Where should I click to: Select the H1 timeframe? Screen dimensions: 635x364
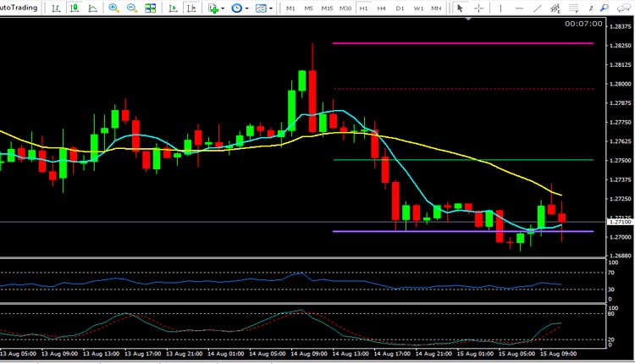click(363, 8)
